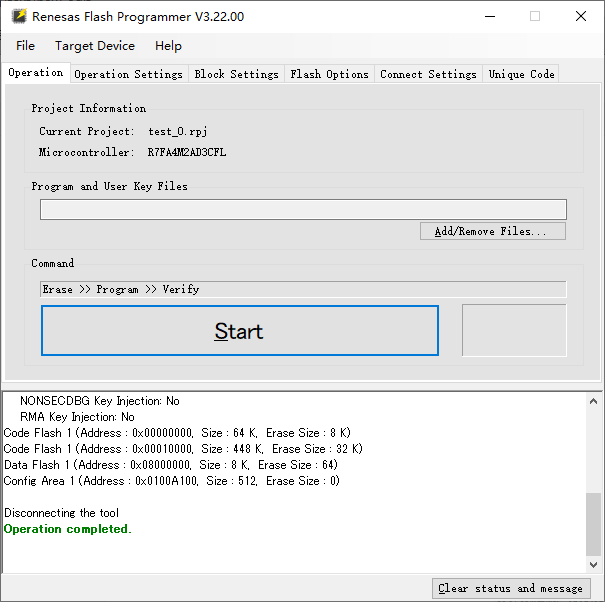Click the empty status box beside Start
The width and height of the screenshot is (605, 602).
[x=514, y=330]
